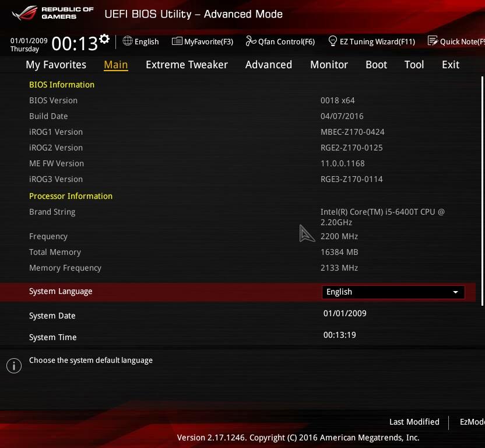This screenshot has height=448, width=485.
Task: Select the Main tab
Action: tap(115, 65)
